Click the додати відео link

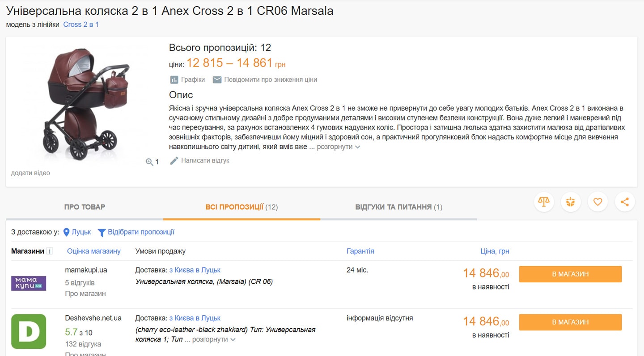[x=30, y=173]
